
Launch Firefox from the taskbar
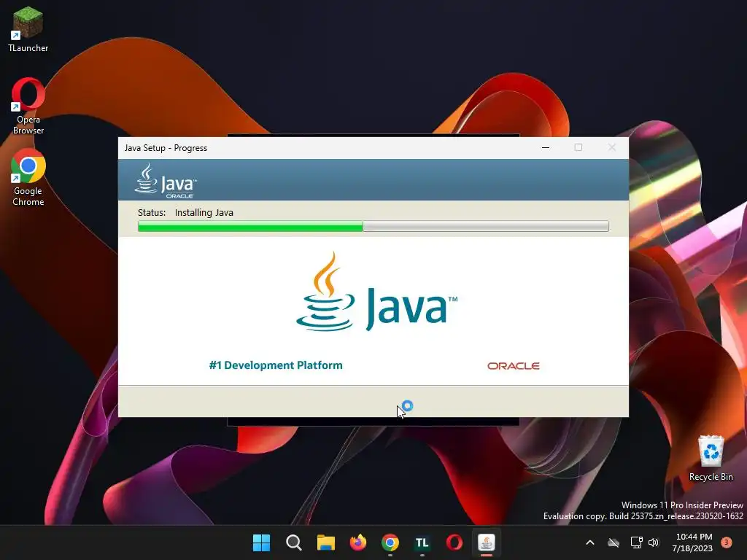(x=357, y=542)
